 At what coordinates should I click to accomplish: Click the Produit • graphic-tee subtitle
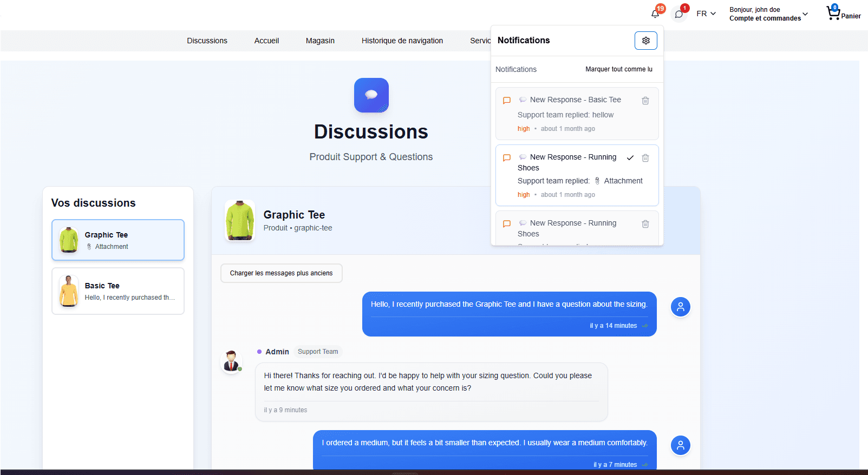(x=298, y=228)
